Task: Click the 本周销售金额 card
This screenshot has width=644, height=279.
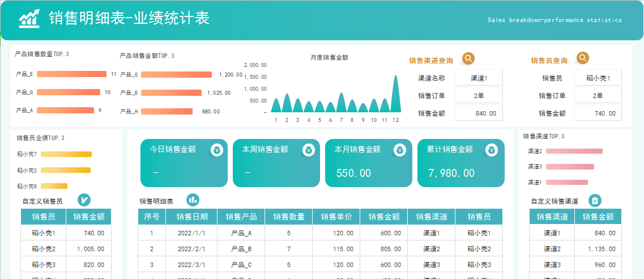Action: pos(276,163)
